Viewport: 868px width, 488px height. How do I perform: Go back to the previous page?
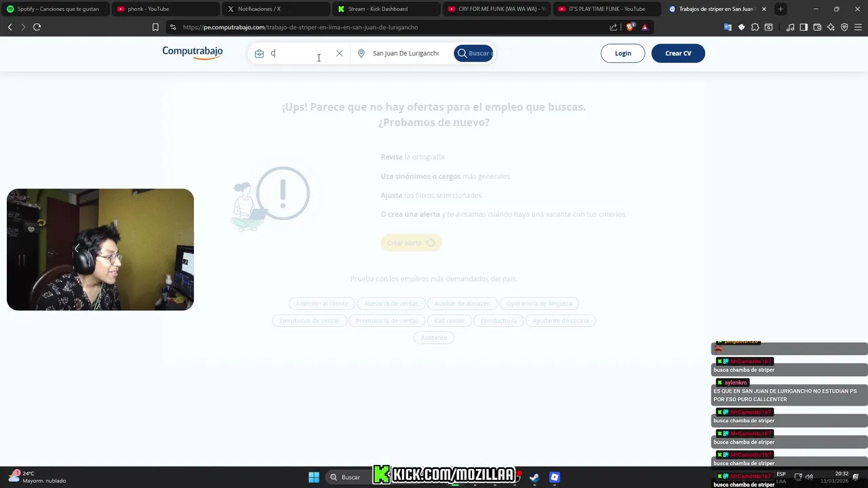tap(9, 27)
